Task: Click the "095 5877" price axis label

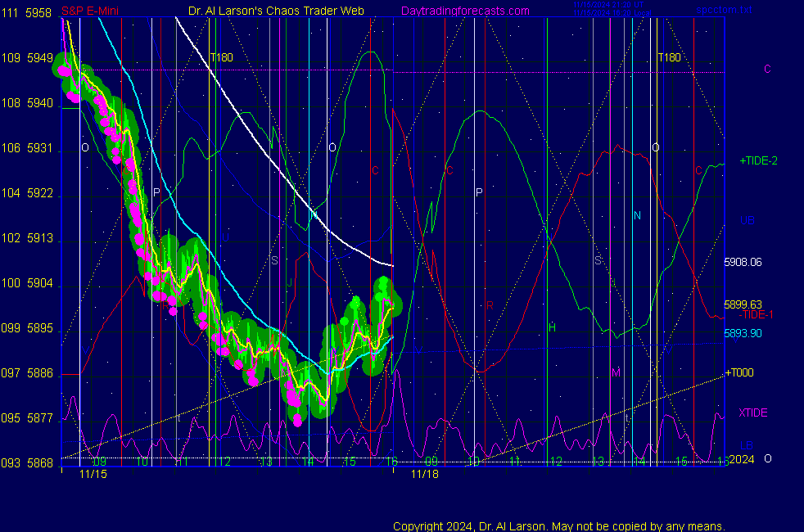Action: click(x=27, y=419)
